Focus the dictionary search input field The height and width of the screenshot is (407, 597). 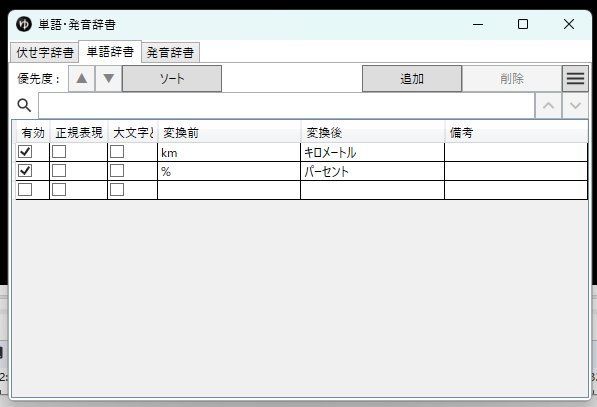click(x=286, y=105)
